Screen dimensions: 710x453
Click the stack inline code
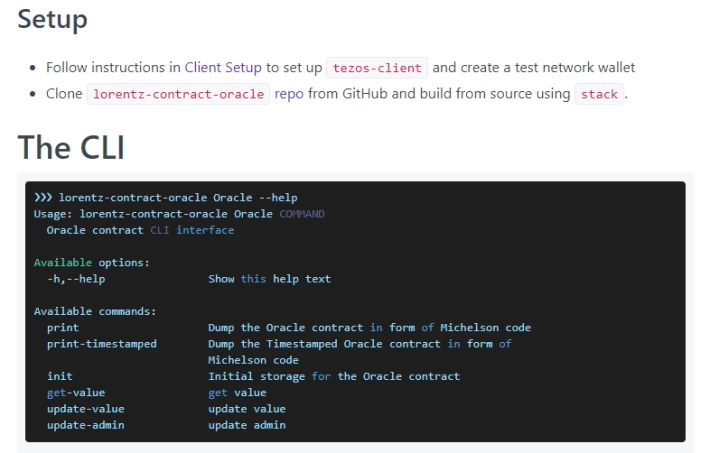point(599,94)
